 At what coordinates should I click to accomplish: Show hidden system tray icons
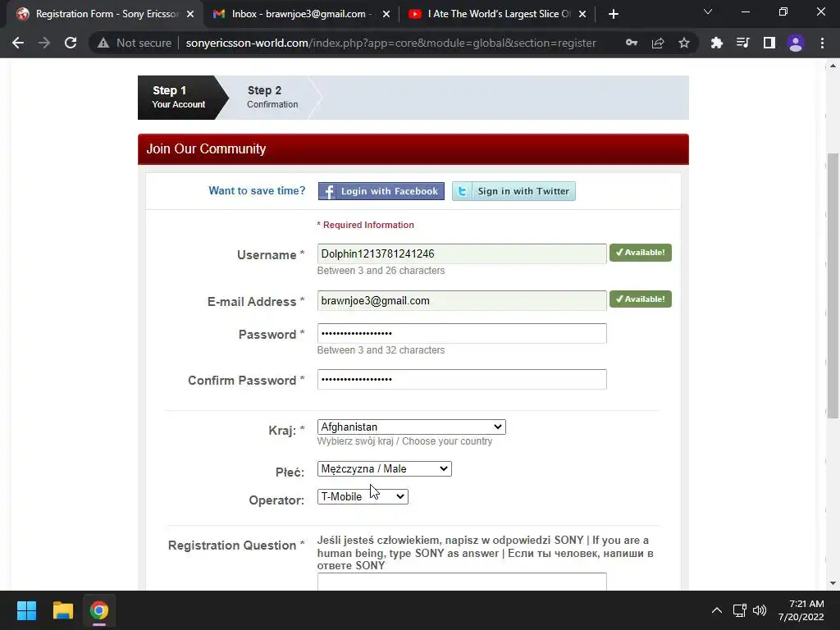[x=717, y=610]
